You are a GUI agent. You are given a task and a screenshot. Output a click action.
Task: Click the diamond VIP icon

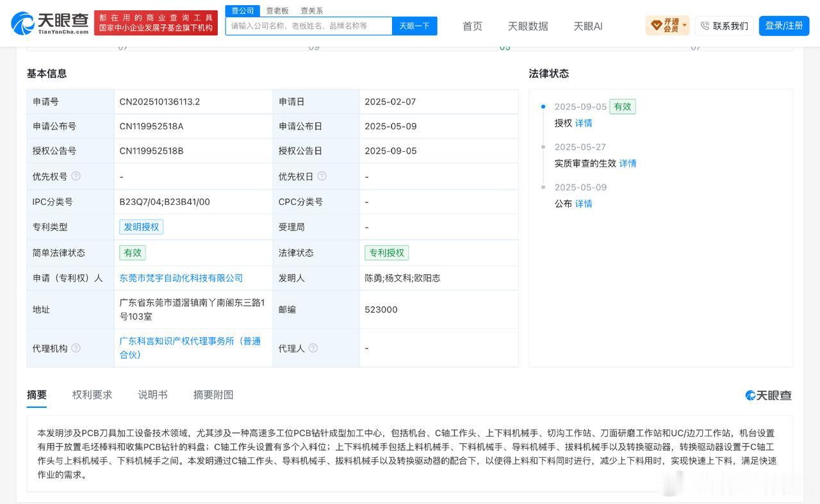tap(656, 26)
